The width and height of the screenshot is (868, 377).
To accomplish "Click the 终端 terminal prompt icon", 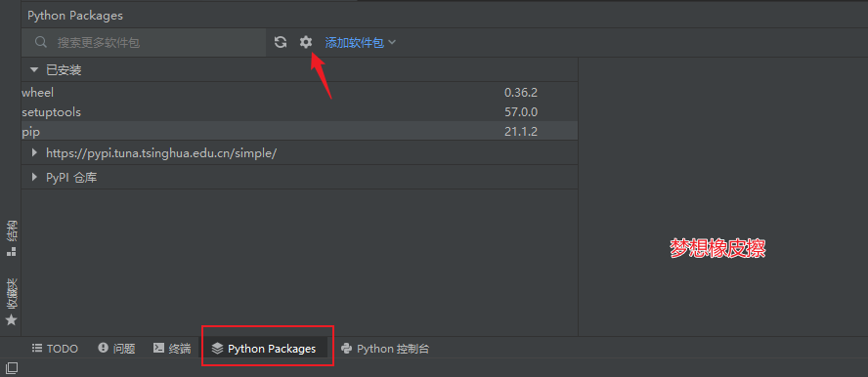I will click(x=158, y=349).
